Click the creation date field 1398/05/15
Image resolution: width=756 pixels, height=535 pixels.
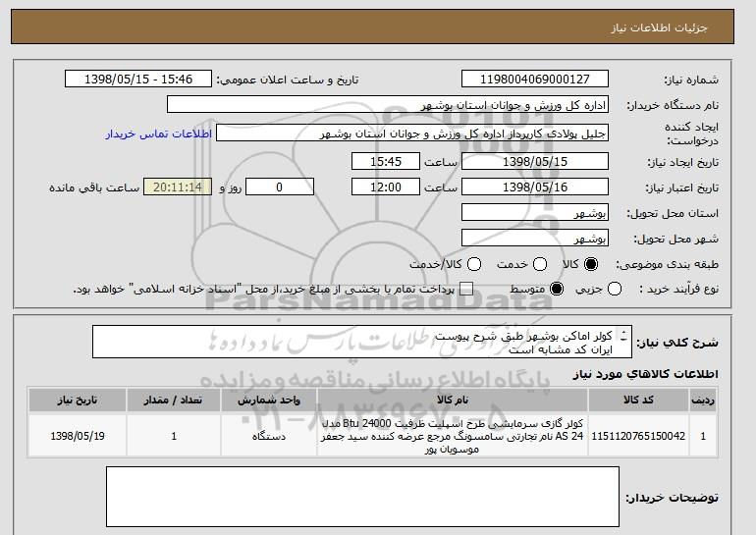click(x=535, y=161)
